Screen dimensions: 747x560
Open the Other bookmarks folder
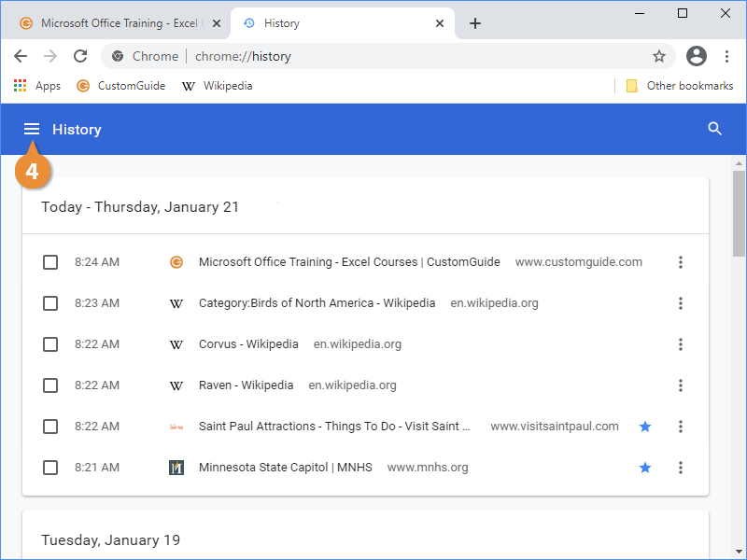680,86
